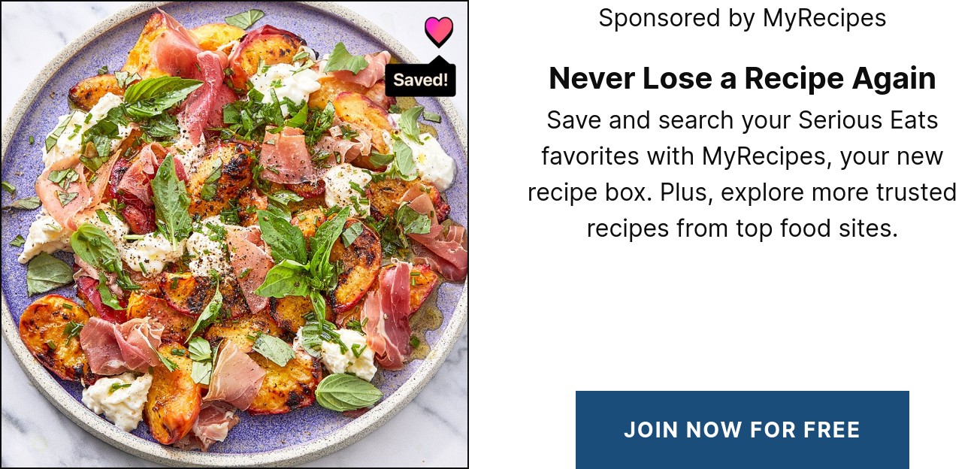Click the large basil leaf at plate bottom
The image size is (980, 469).
[x=349, y=392]
